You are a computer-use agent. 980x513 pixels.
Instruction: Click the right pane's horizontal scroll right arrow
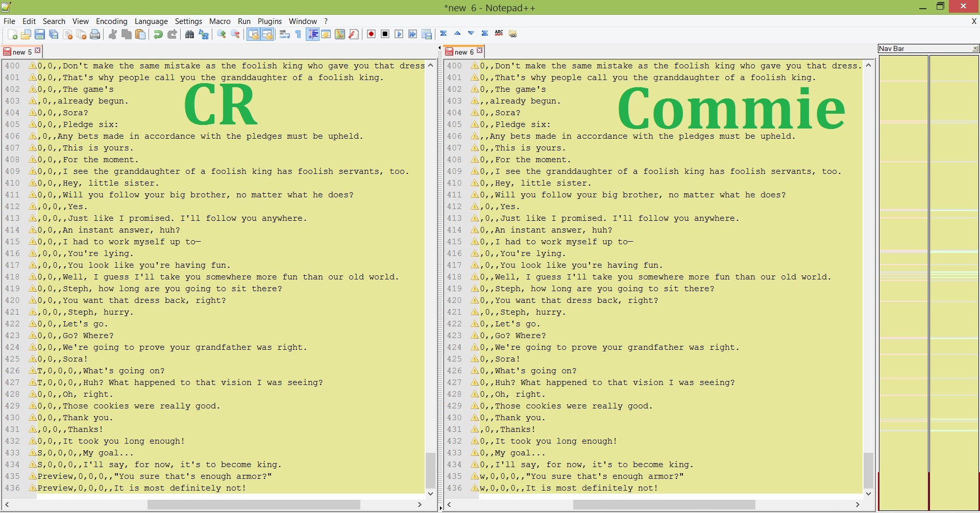pyautogui.click(x=857, y=504)
